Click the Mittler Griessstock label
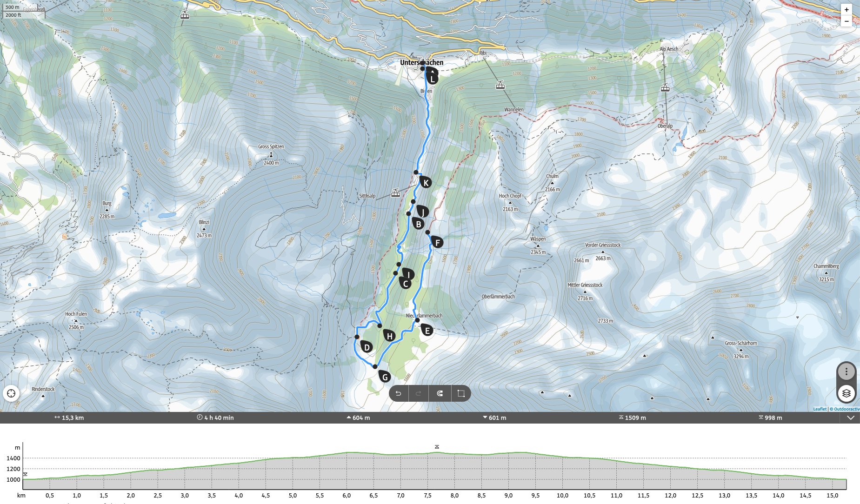This screenshot has height=504, width=860. point(585,285)
